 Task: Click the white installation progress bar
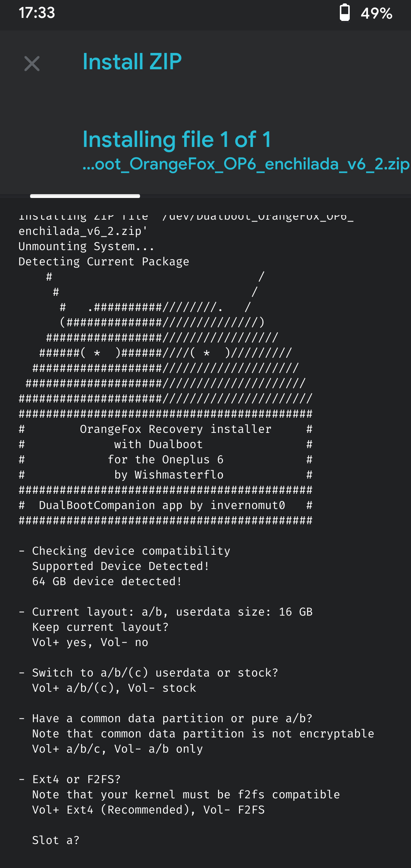85,196
